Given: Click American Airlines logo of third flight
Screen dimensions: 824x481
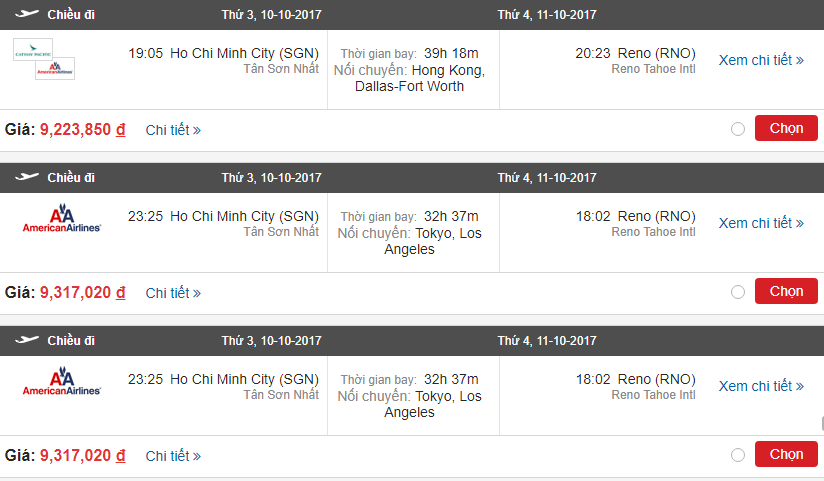Looking at the screenshot, I should (x=61, y=381).
